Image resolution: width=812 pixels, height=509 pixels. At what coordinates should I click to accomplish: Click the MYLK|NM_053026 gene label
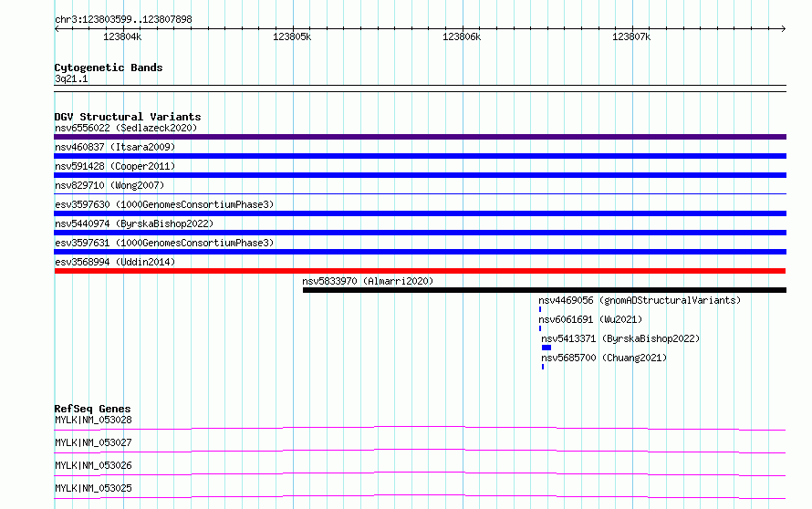click(x=93, y=465)
